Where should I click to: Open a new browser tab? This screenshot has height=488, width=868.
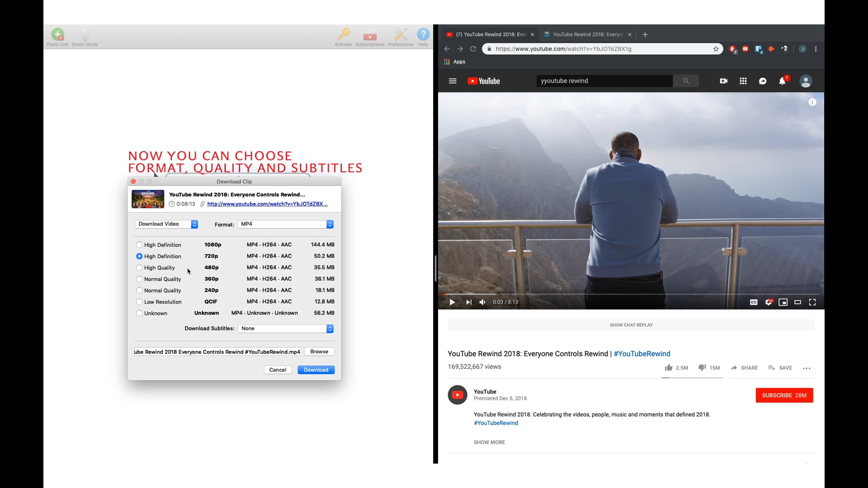(645, 34)
